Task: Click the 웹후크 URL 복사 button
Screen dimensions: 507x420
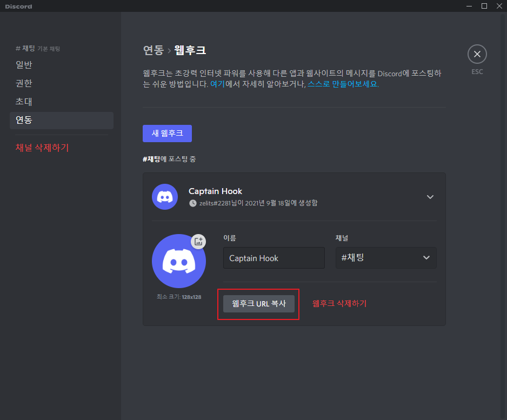Action: (x=259, y=304)
